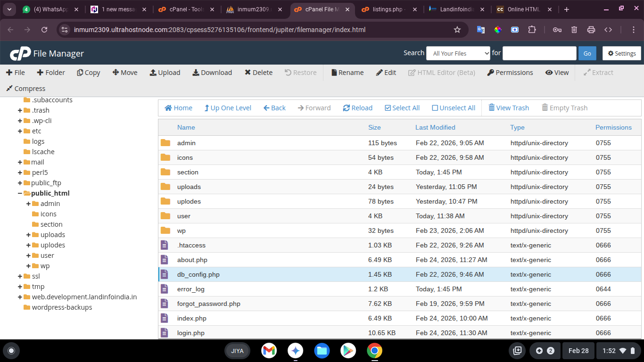Click the Compress toolbar icon
The height and width of the screenshot is (362, 644).
click(x=9, y=89)
